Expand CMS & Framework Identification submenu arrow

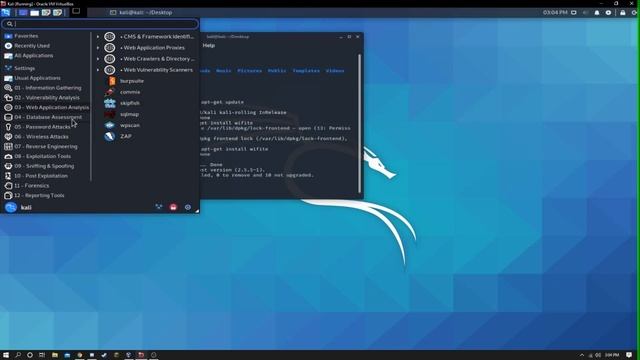pyautogui.click(x=98, y=37)
